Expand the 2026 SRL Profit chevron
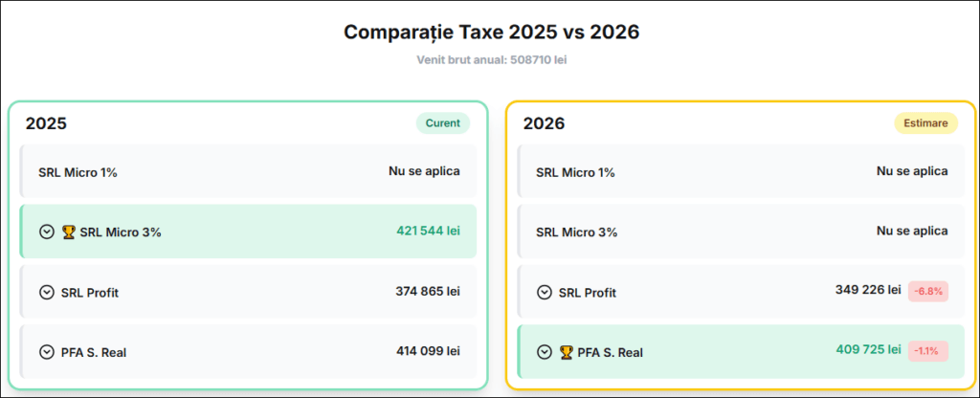This screenshot has width=980, height=398. pos(545,293)
